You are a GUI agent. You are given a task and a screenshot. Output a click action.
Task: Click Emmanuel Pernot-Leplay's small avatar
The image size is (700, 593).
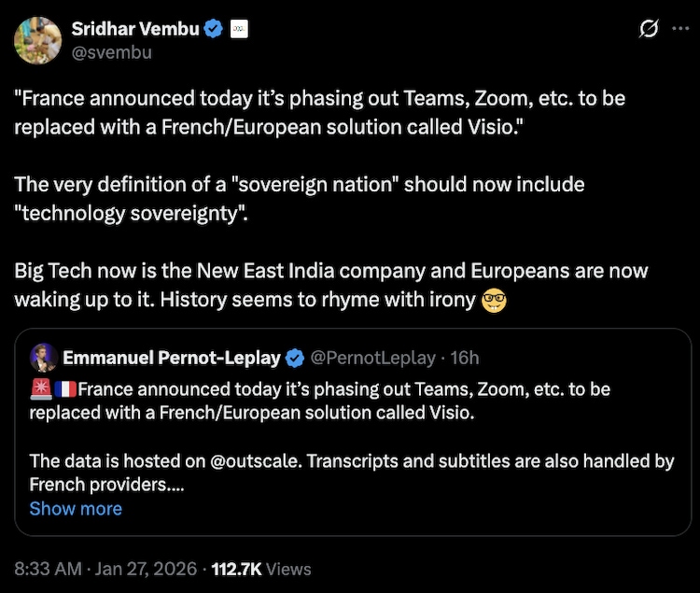click(41, 358)
